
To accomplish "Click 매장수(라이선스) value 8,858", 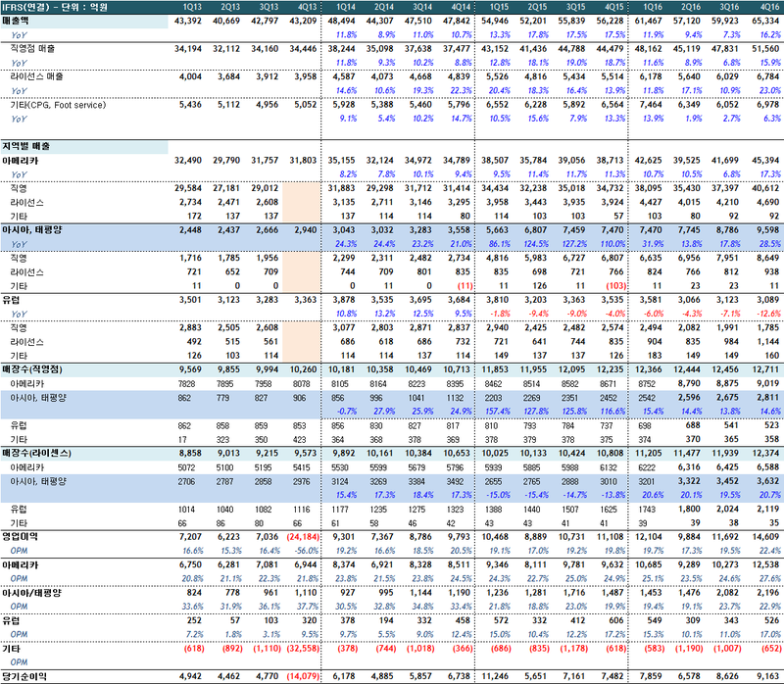I will [x=190, y=454].
